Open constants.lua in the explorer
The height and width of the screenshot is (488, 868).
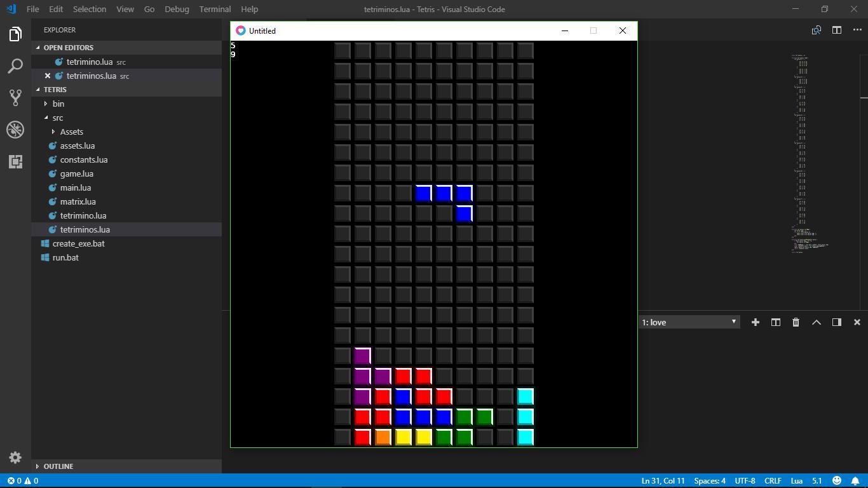click(126, 159)
